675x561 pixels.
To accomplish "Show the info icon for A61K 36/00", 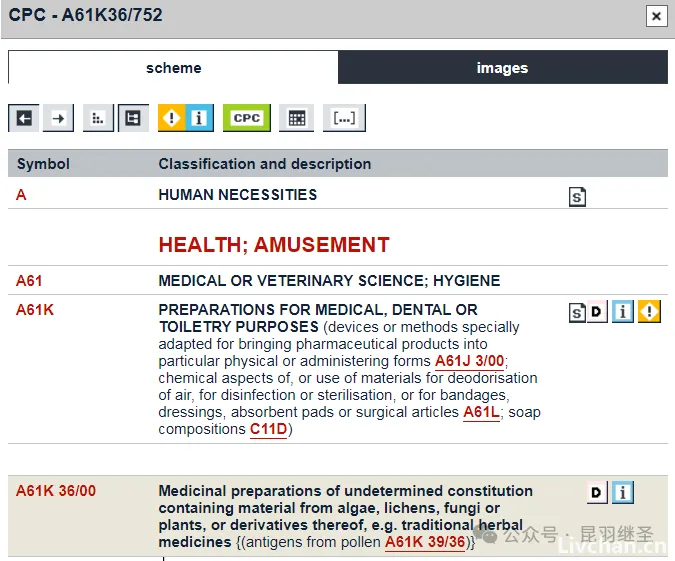I will tap(623, 492).
